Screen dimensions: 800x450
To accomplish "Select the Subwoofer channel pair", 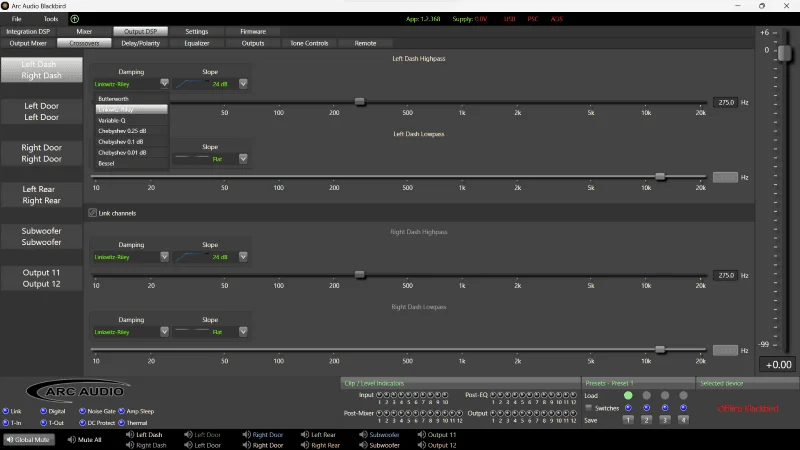I will [41, 236].
